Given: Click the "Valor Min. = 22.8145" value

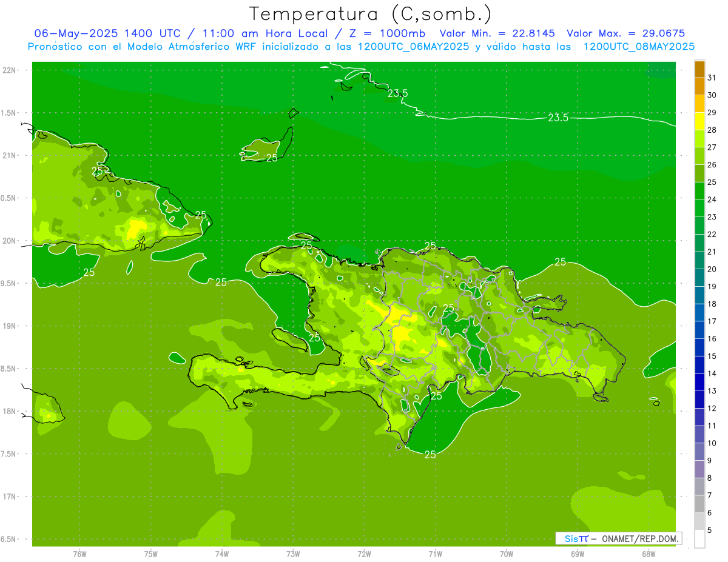Looking at the screenshot, I should pyautogui.click(x=498, y=33).
